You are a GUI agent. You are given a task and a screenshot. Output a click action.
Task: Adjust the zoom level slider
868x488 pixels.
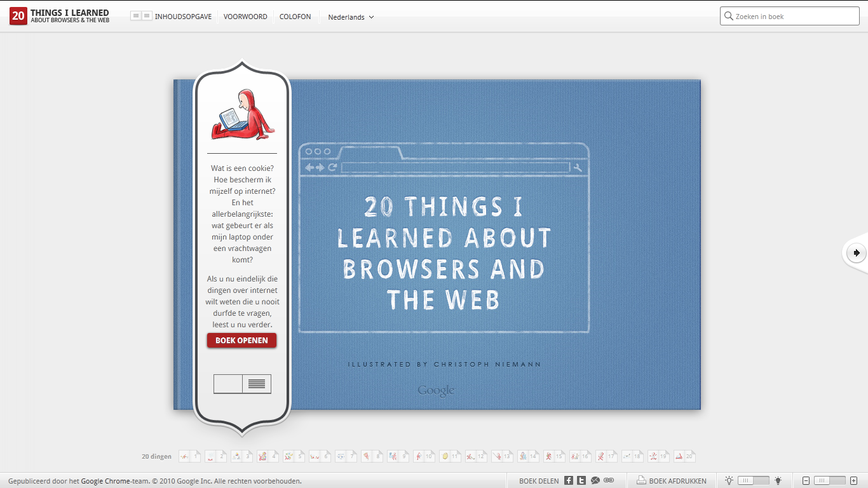pyautogui.click(x=830, y=480)
